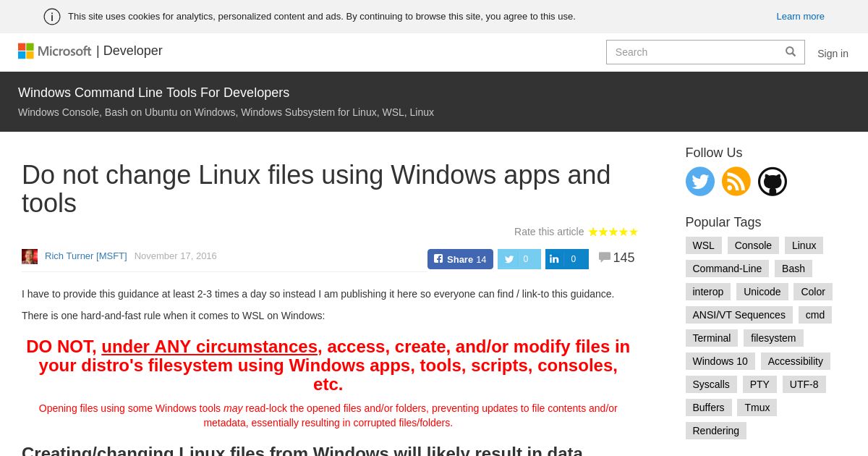Click the Rate this article label

point(549,232)
